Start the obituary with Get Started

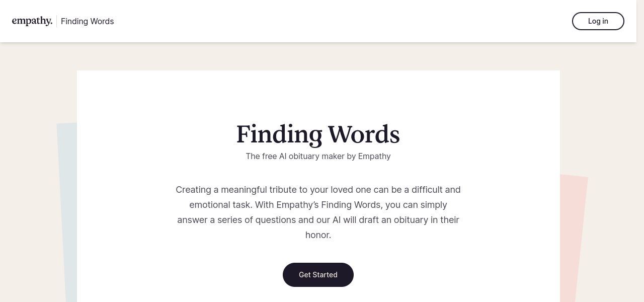[318, 275]
